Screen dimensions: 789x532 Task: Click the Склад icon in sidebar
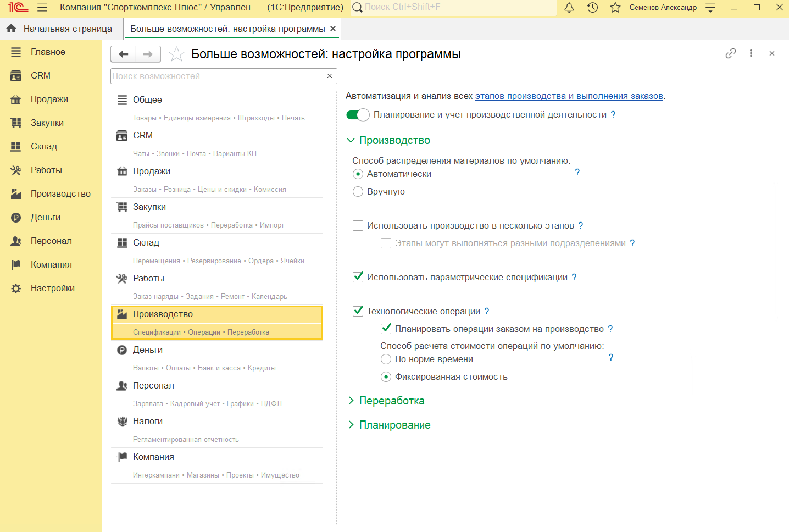[16, 147]
